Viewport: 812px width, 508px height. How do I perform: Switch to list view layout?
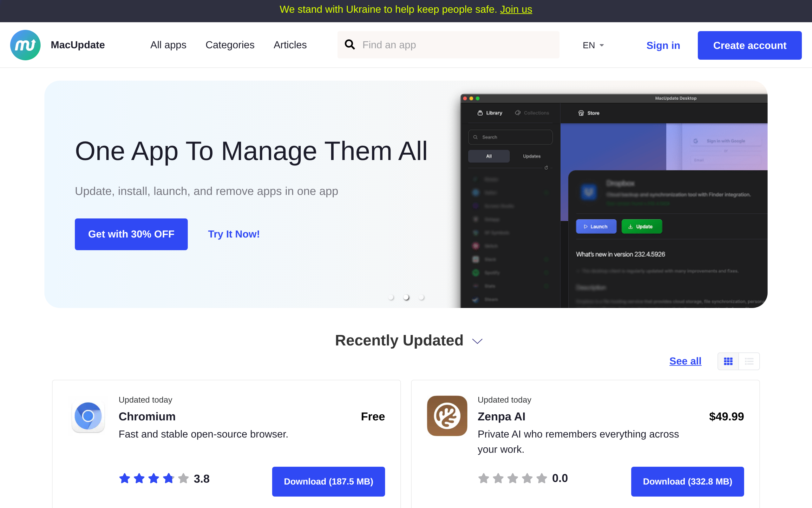[x=749, y=361]
